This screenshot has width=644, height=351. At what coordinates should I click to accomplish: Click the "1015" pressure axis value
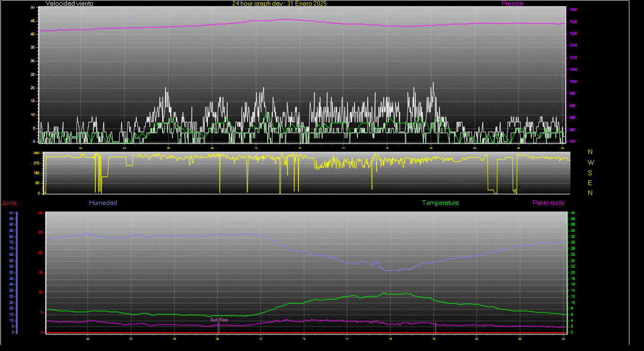[573, 46]
